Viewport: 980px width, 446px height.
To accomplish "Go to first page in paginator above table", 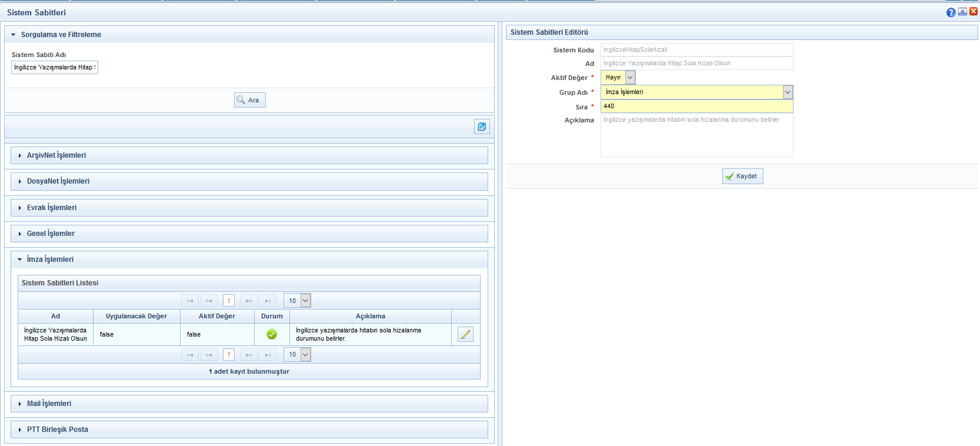I will pyautogui.click(x=190, y=301).
